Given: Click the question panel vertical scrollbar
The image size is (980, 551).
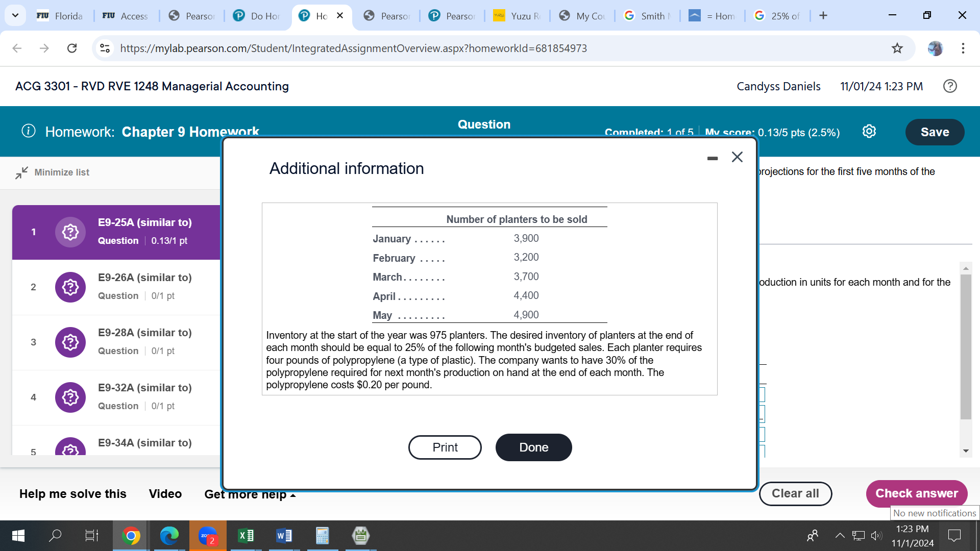Looking at the screenshot, I should 965,347.
